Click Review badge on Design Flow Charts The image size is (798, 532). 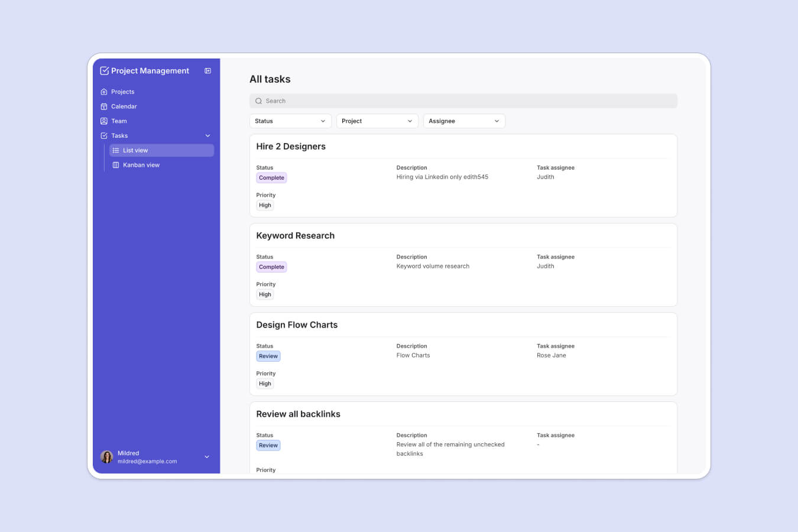(x=268, y=356)
